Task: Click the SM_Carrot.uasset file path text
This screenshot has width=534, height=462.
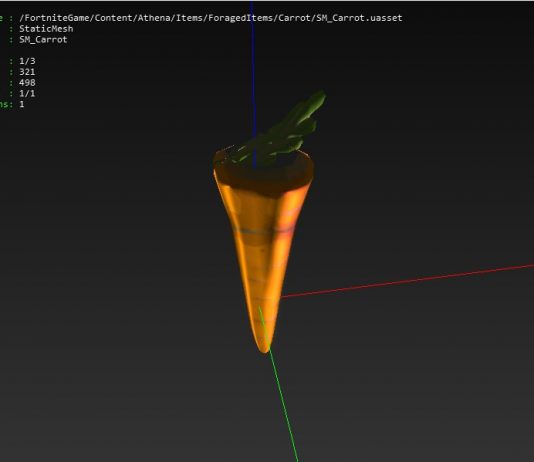Action: click(210, 18)
